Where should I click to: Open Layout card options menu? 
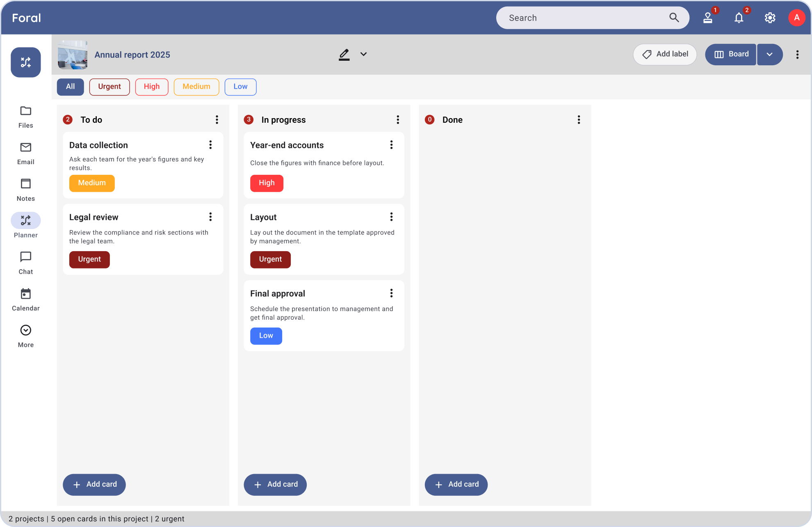(391, 217)
